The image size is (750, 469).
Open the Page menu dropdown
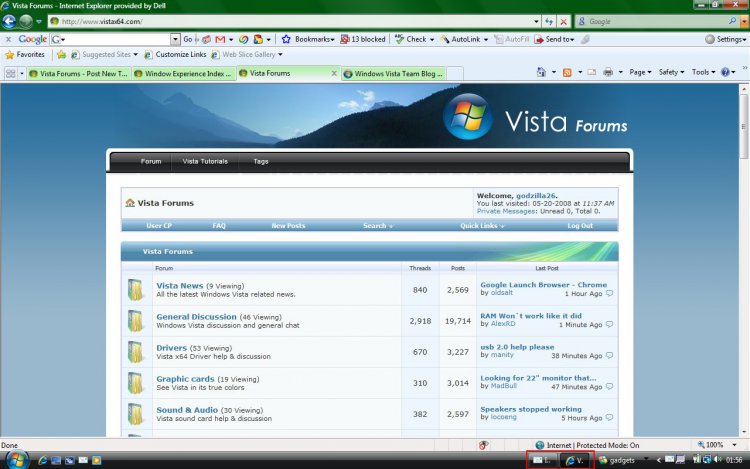(640, 72)
